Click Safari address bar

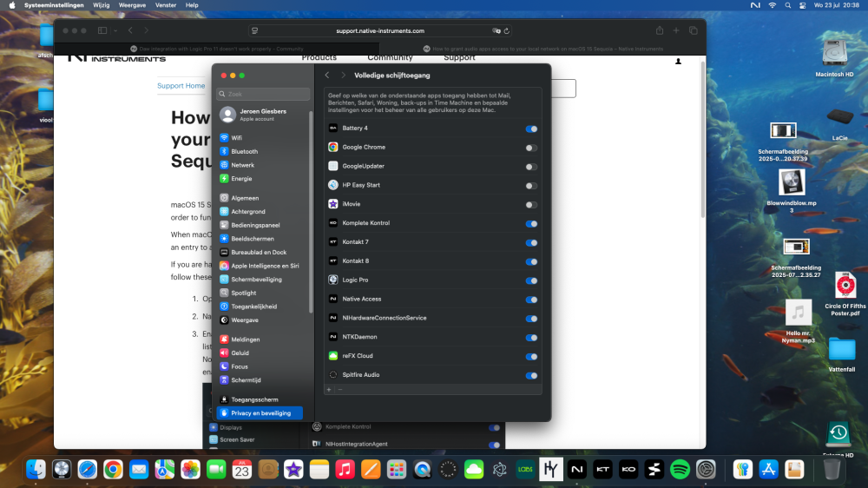tap(380, 31)
